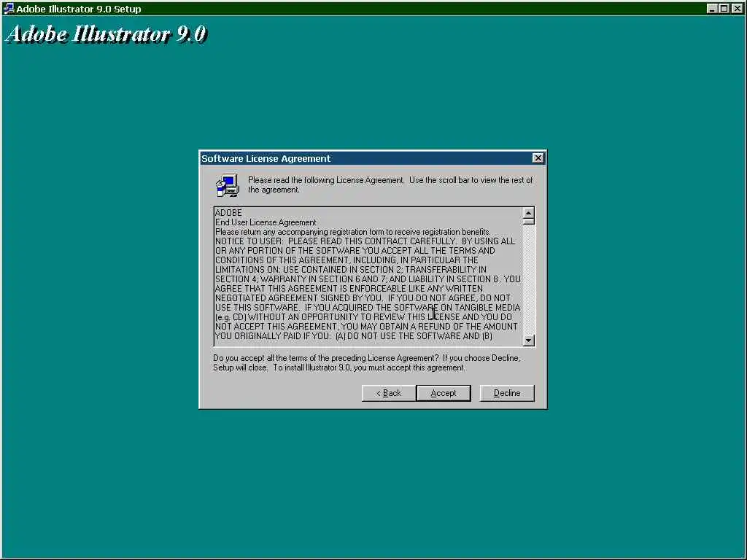Screen dimensions: 747x560
Task: Click the 'Software License Agreement' dialog title
Action: point(266,158)
